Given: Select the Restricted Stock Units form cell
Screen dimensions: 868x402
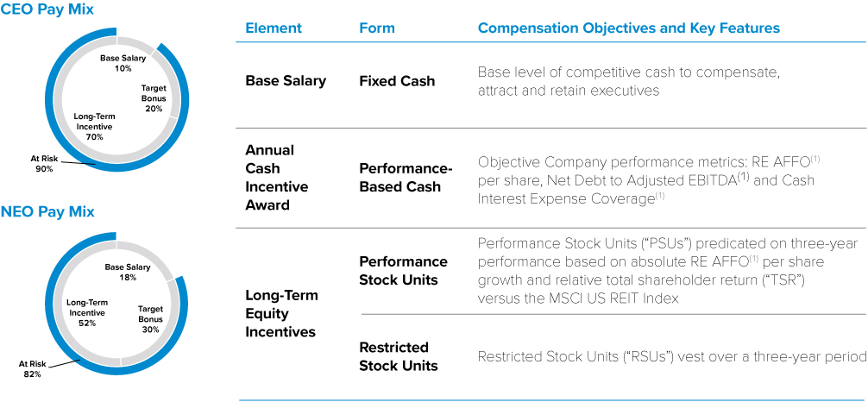Looking at the screenshot, I should [x=398, y=356].
